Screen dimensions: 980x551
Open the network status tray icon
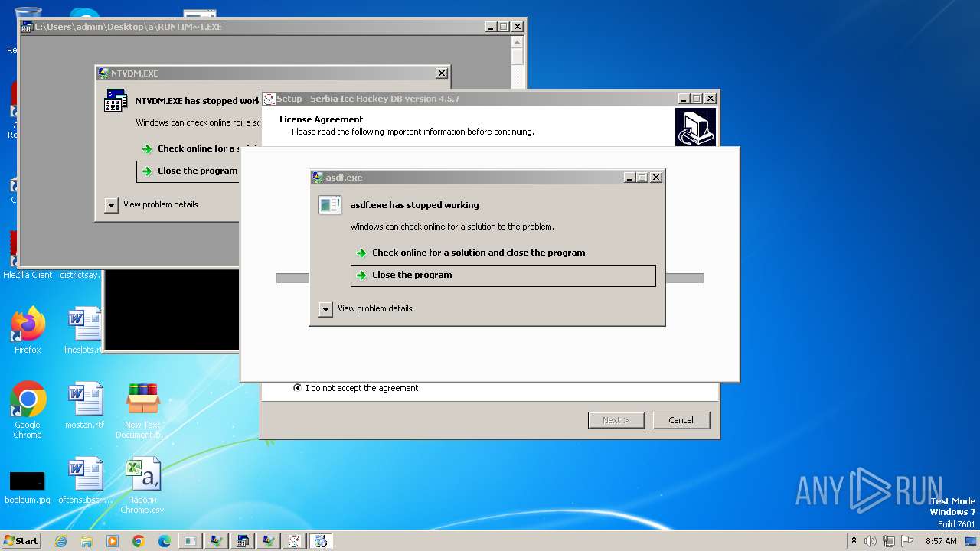coord(889,541)
